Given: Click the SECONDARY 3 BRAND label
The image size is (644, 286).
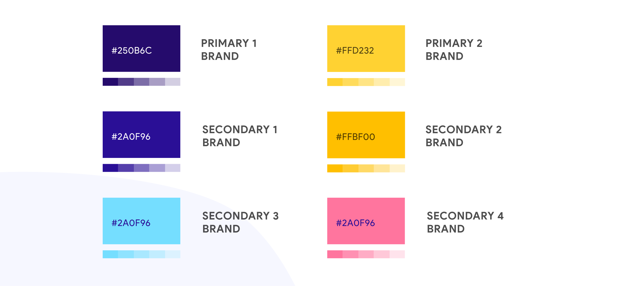Looking at the screenshot, I should pyautogui.click(x=240, y=222).
